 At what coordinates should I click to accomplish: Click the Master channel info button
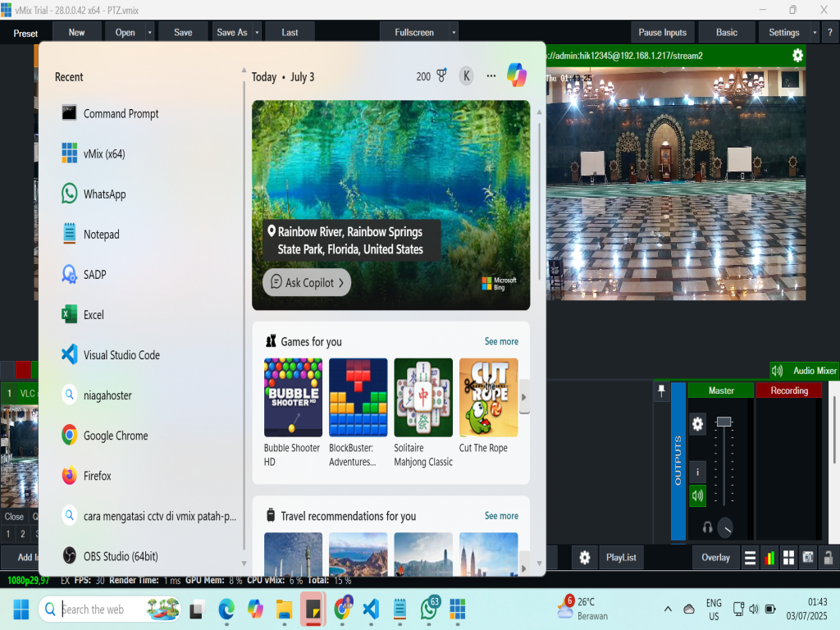[697, 471]
